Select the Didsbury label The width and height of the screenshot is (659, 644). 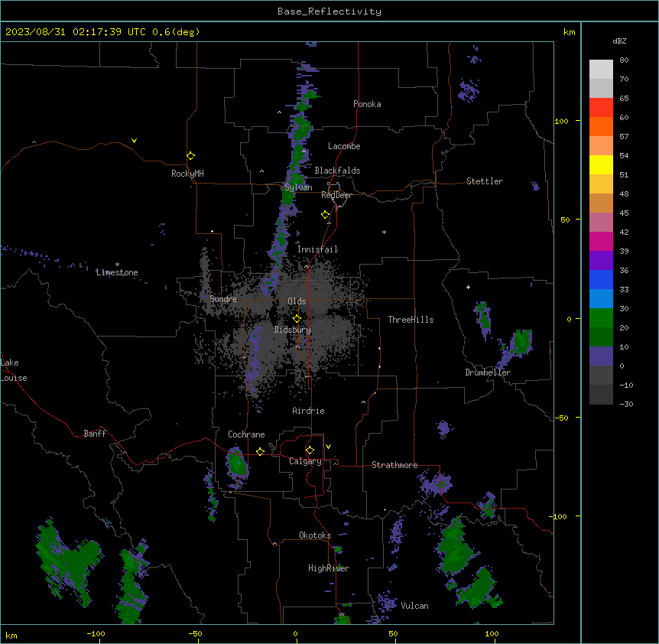click(292, 330)
